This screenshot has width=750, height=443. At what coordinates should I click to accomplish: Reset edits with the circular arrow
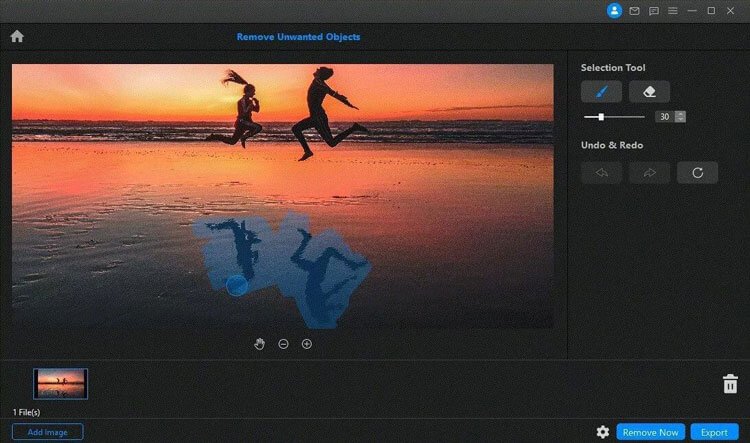[697, 172]
